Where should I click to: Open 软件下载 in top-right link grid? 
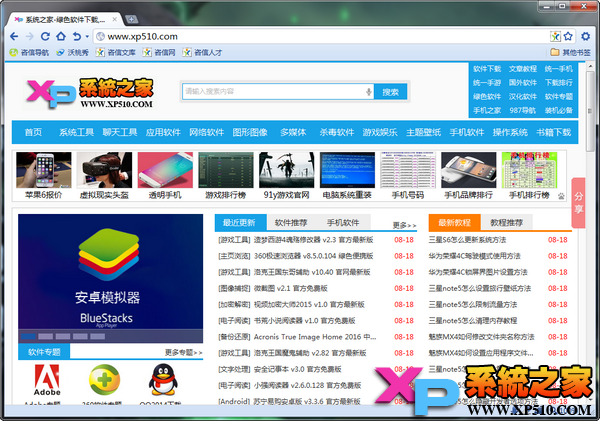click(x=487, y=69)
